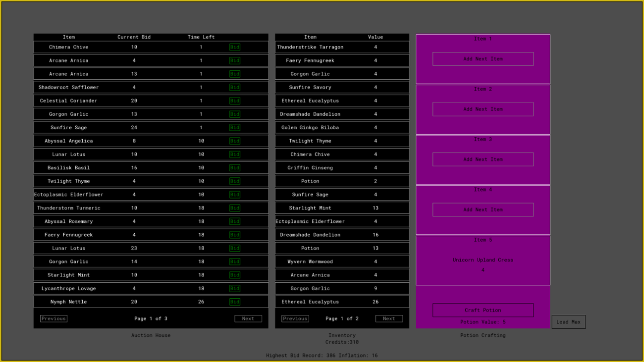Click Previous in the Auction House
The height and width of the screenshot is (362, 644).
pos(54,318)
